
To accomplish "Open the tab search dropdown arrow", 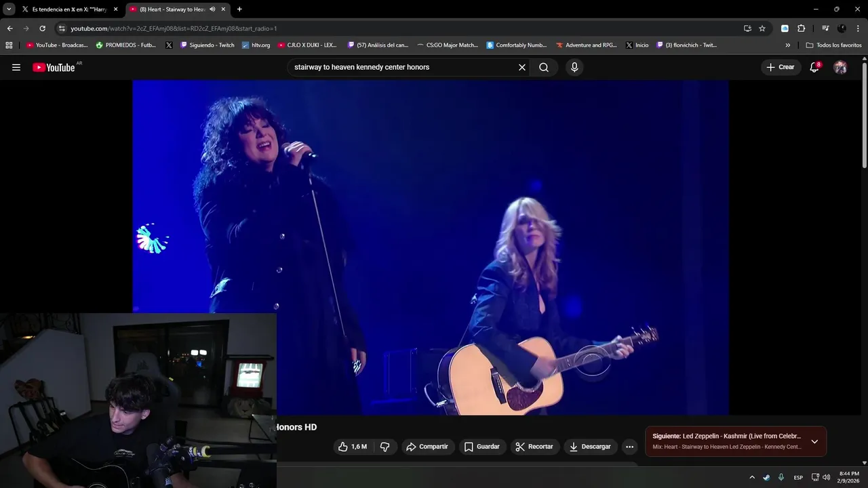I will coord(9,9).
